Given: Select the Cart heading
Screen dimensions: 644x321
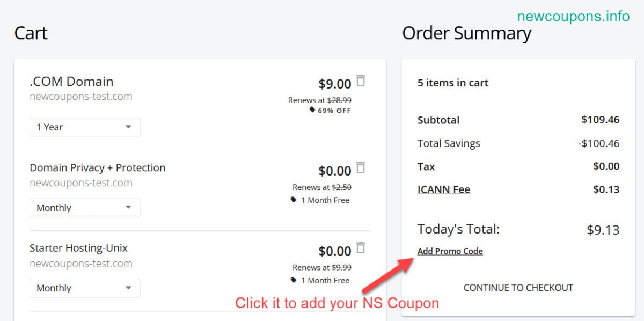Looking at the screenshot, I should point(31,33).
